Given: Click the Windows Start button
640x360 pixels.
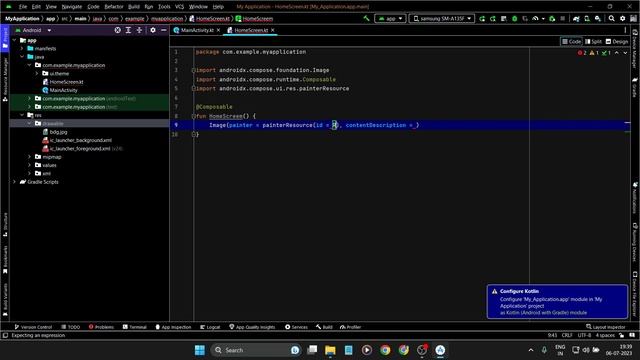Looking at the screenshot, I should 200,350.
